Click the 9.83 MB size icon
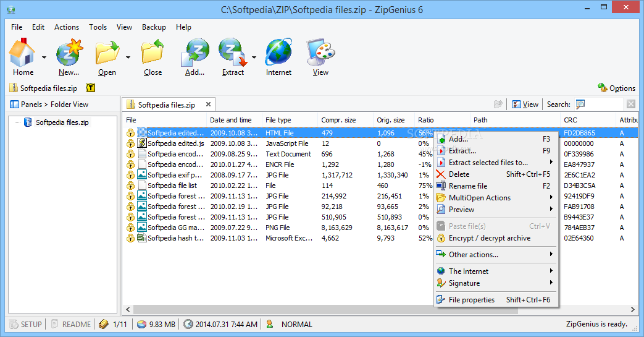The width and height of the screenshot is (644, 337). (x=141, y=324)
